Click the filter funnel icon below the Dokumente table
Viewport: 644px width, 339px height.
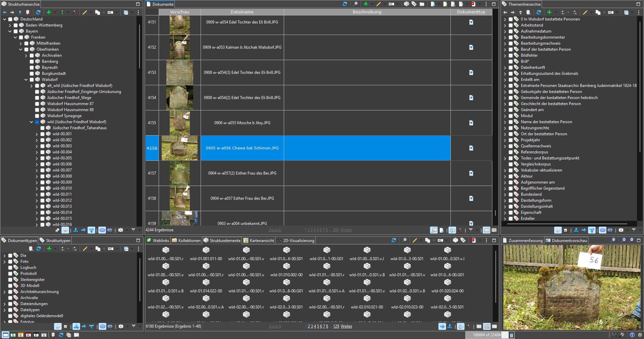471,230
